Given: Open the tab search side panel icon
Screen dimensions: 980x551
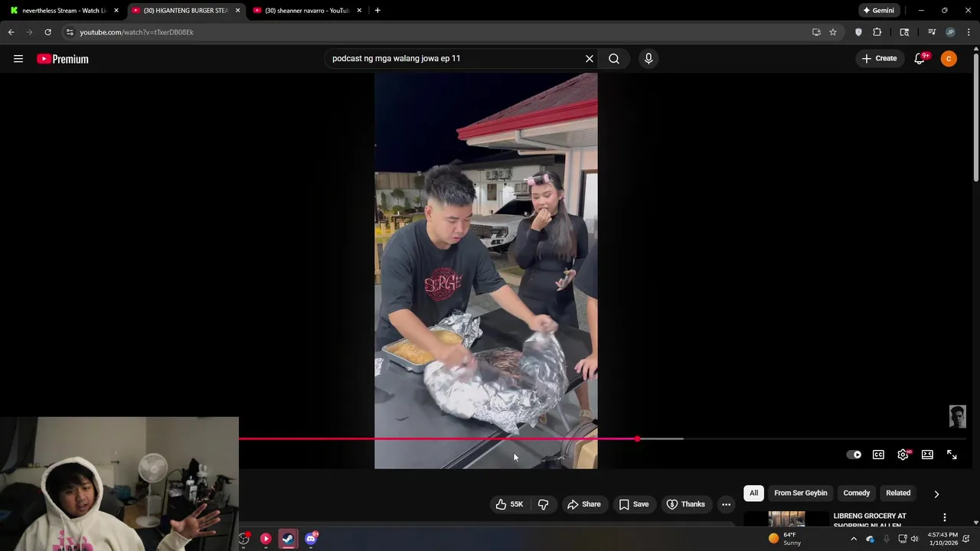Looking at the screenshot, I should click(904, 32).
